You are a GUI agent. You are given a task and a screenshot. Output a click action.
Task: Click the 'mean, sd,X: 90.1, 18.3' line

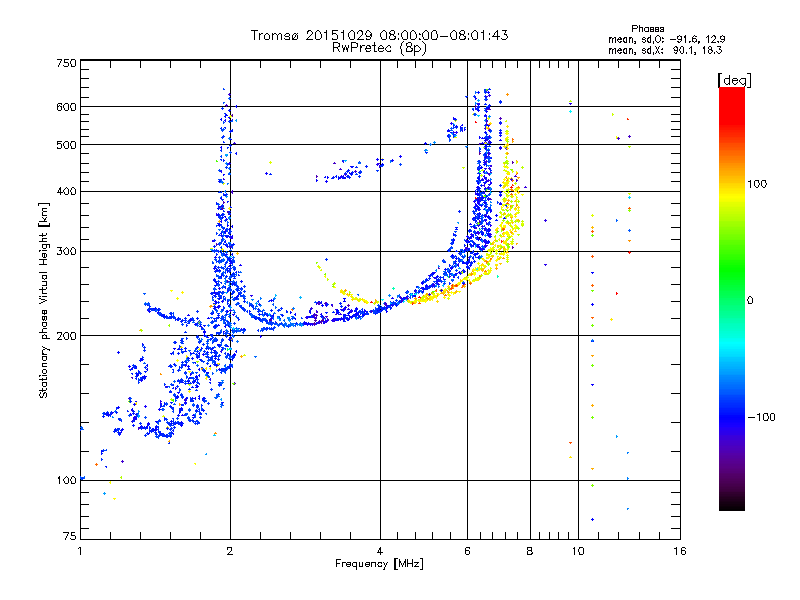pyautogui.click(x=665, y=50)
